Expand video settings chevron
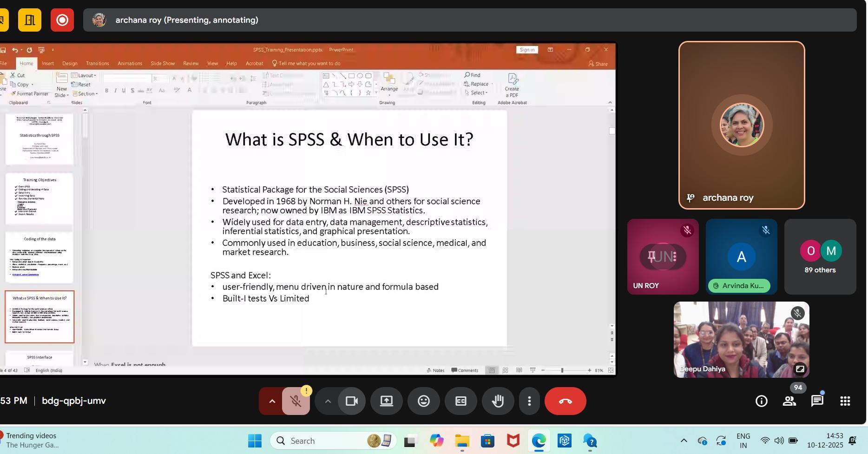 pos(328,401)
